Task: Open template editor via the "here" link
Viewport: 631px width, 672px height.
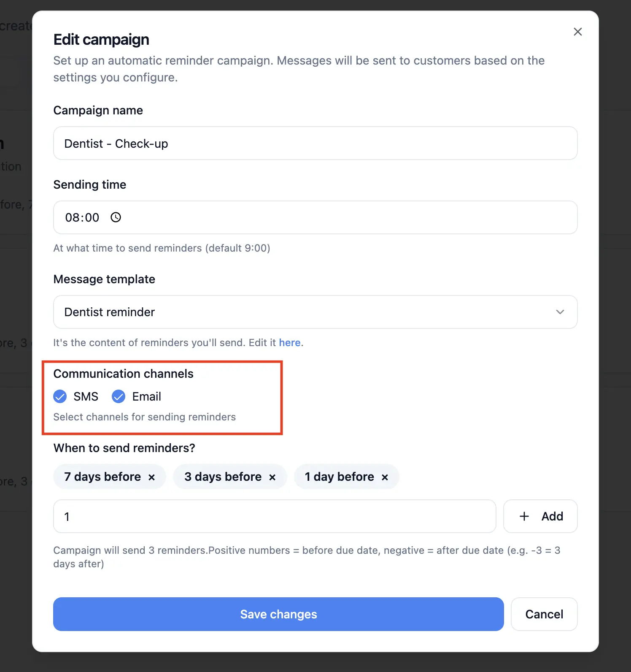Action: [x=290, y=342]
